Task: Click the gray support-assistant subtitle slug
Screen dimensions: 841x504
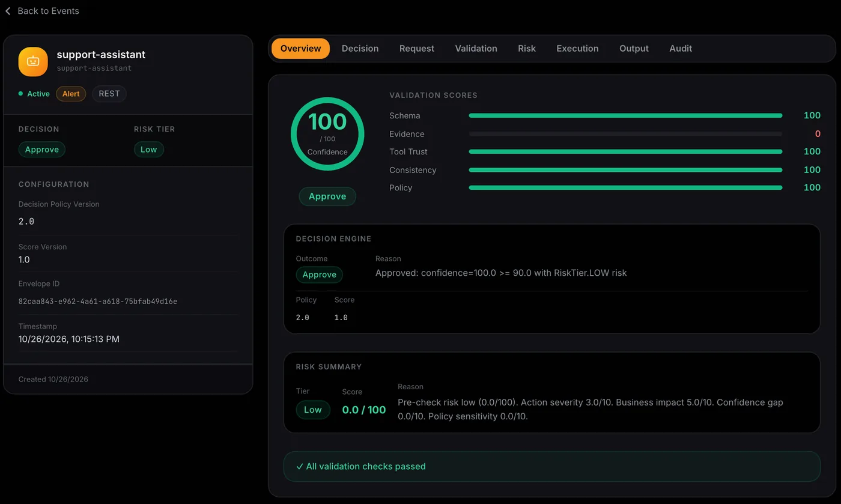Action: click(x=94, y=68)
